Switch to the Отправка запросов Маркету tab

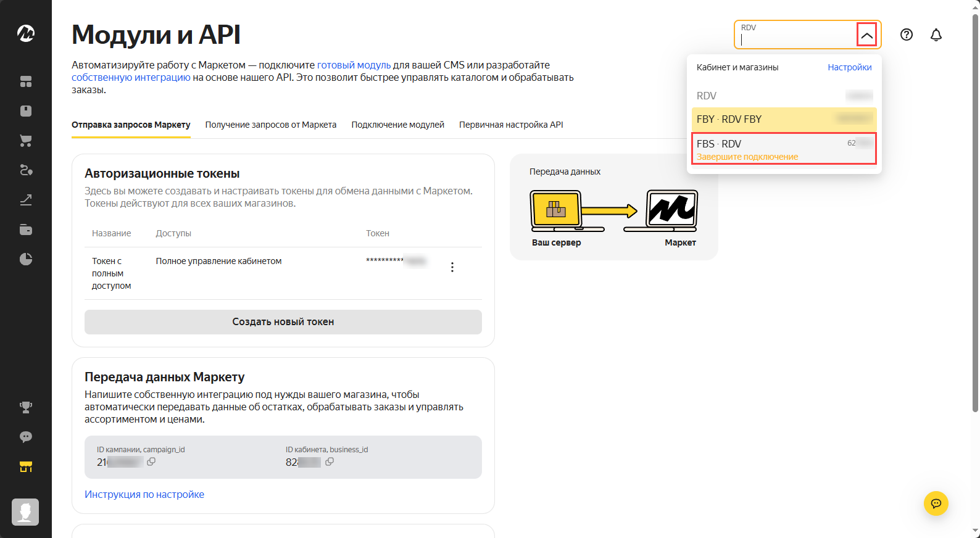pyautogui.click(x=131, y=125)
